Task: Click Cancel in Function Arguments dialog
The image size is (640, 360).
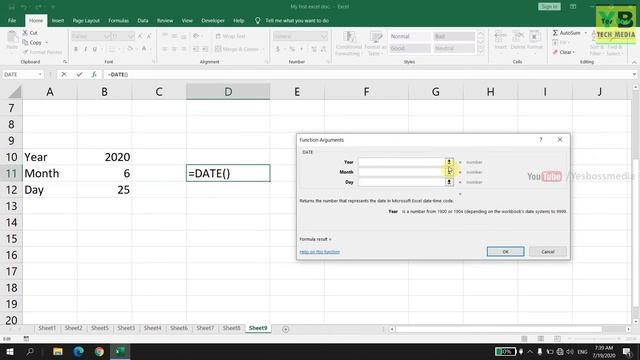Action: pyautogui.click(x=548, y=251)
